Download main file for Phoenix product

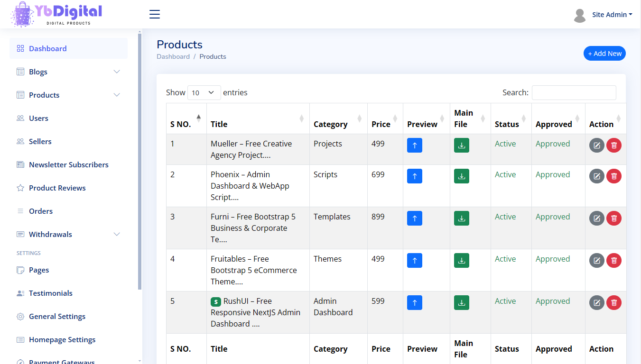point(462,176)
